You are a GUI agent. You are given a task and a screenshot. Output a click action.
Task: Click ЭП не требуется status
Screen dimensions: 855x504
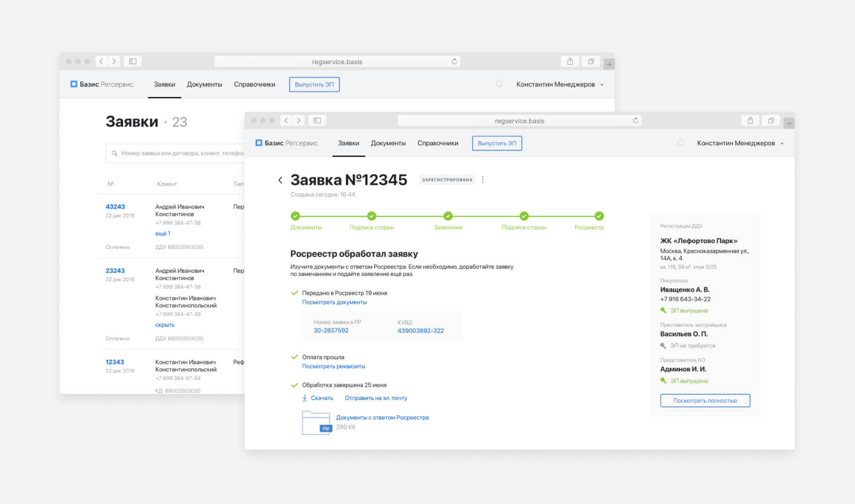click(688, 346)
